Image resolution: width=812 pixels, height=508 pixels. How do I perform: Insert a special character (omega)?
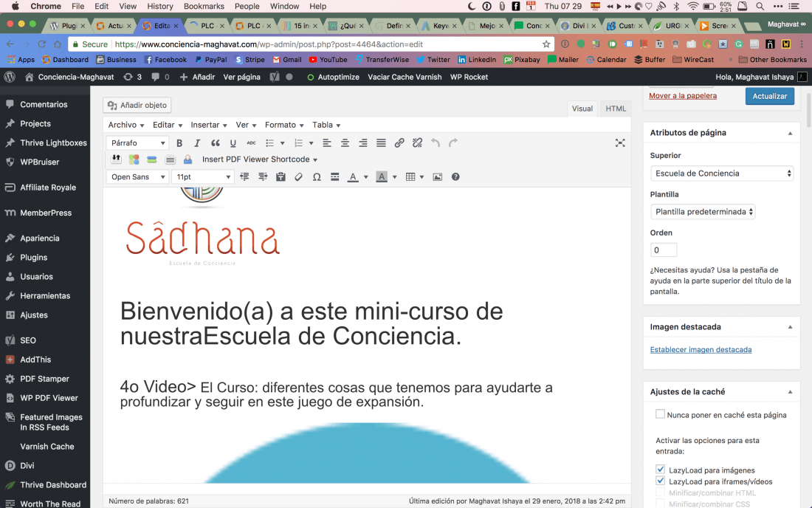pyautogui.click(x=317, y=177)
